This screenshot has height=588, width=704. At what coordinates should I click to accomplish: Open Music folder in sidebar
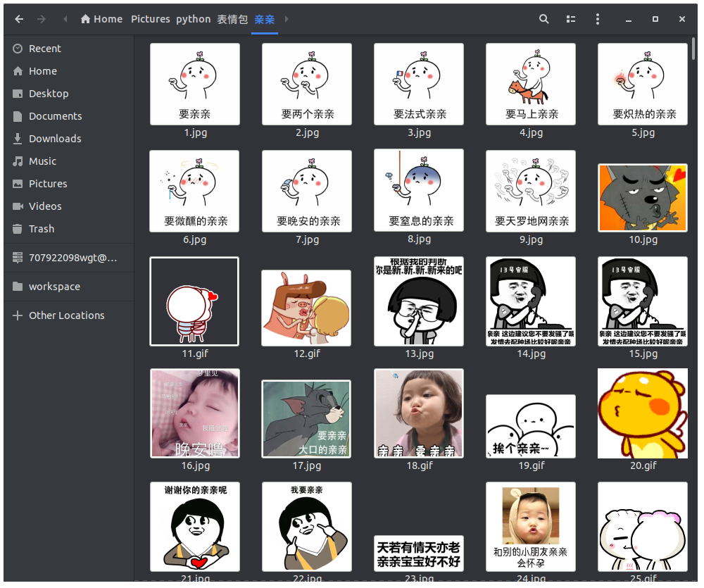(42, 161)
